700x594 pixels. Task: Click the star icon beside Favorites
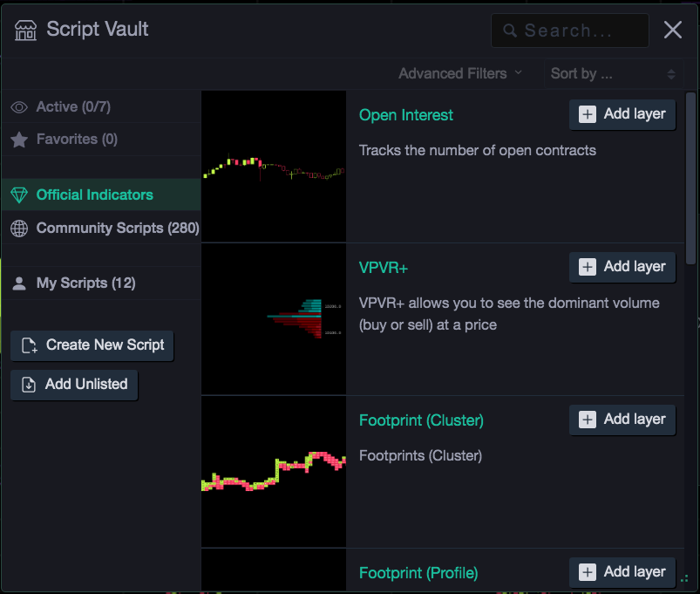click(x=19, y=140)
